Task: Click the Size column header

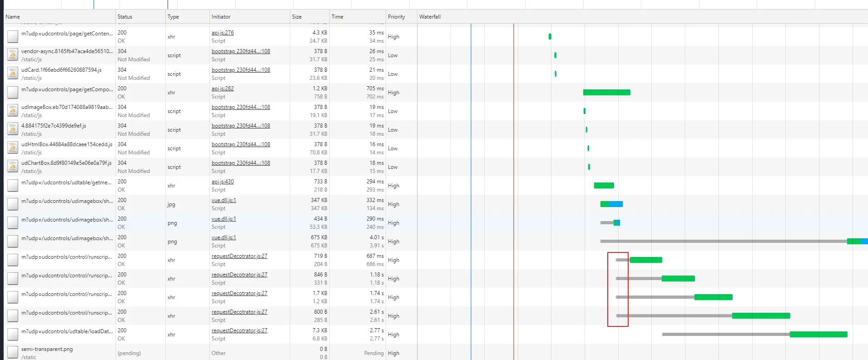Action: click(309, 17)
